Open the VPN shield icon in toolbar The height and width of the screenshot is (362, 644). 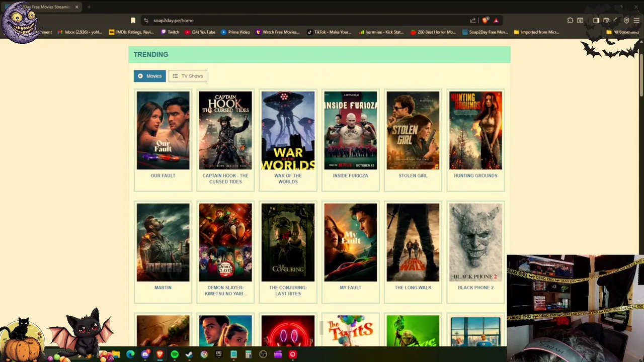tap(626, 21)
